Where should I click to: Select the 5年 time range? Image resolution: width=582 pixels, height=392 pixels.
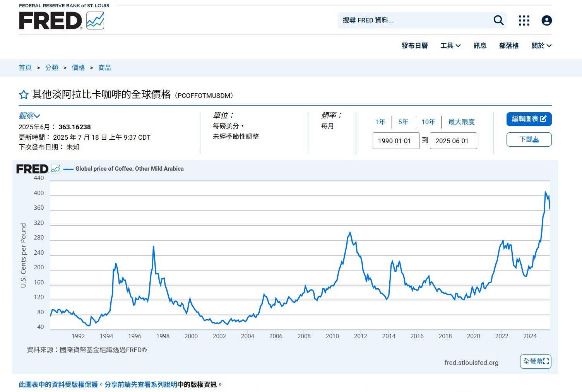click(403, 122)
